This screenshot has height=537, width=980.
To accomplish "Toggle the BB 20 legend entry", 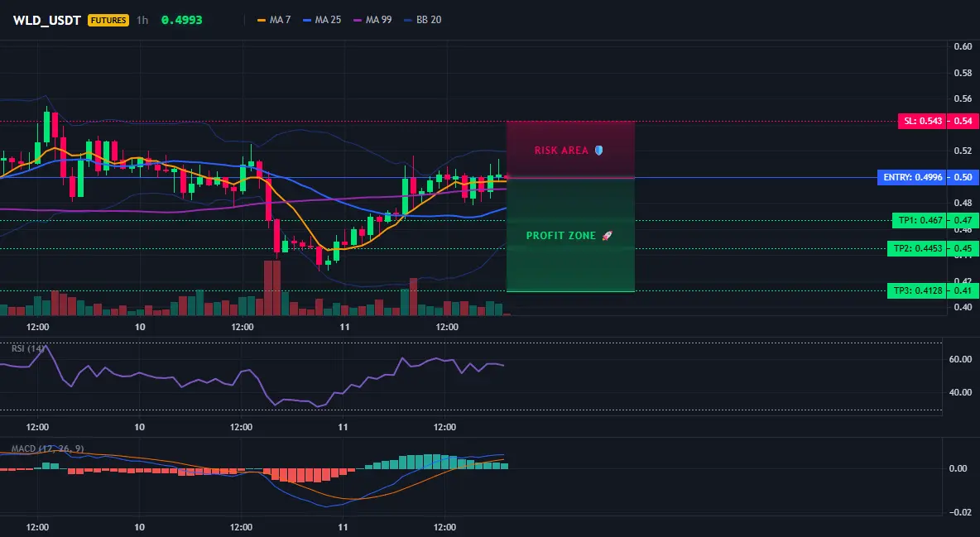I will tap(422, 20).
